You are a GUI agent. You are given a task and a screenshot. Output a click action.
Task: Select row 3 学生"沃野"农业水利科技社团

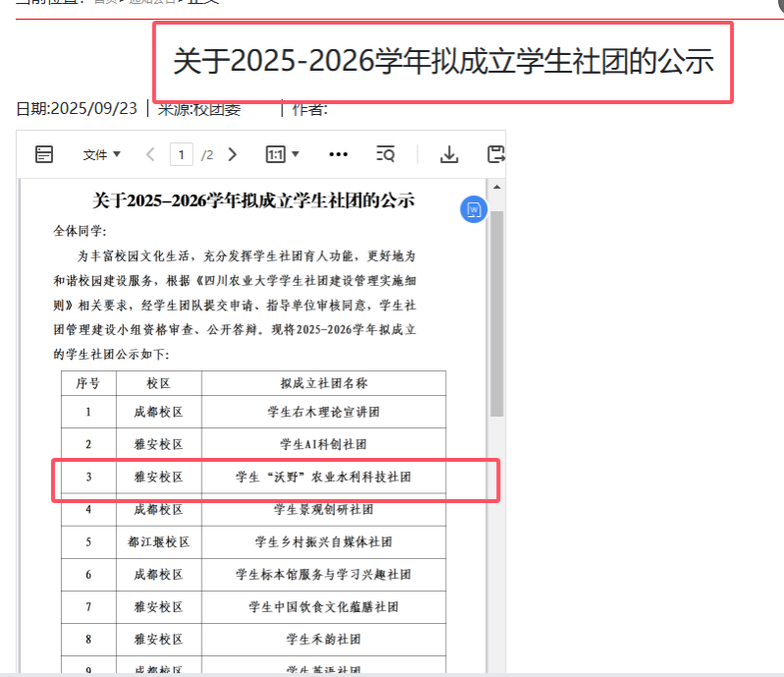tap(323, 479)
